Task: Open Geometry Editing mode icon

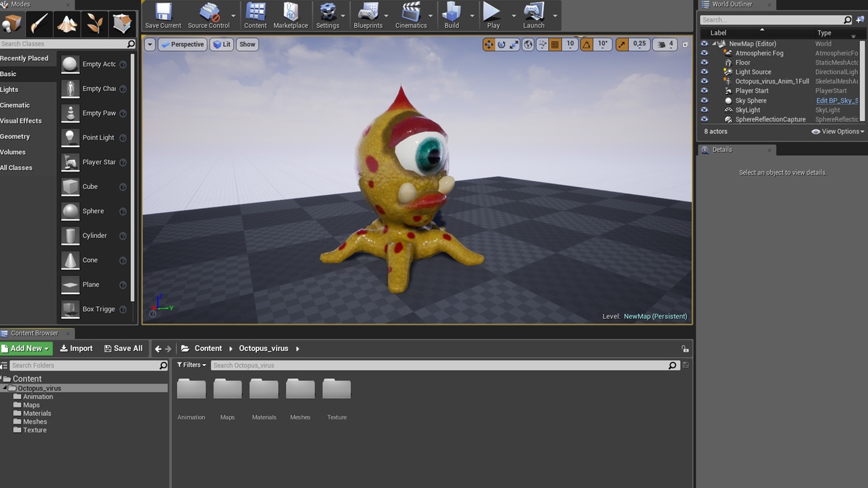Action: (x=122, y=24)
